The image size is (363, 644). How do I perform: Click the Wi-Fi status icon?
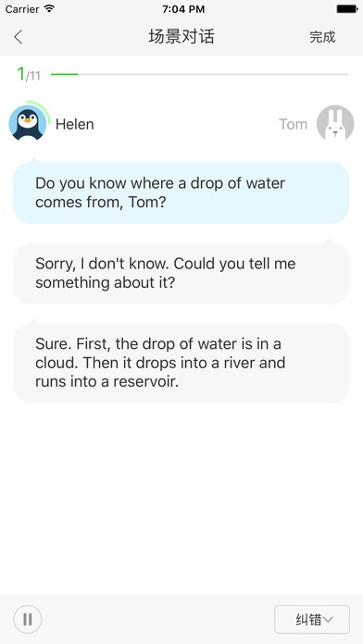pyautogui.click(x=49, y=8)
